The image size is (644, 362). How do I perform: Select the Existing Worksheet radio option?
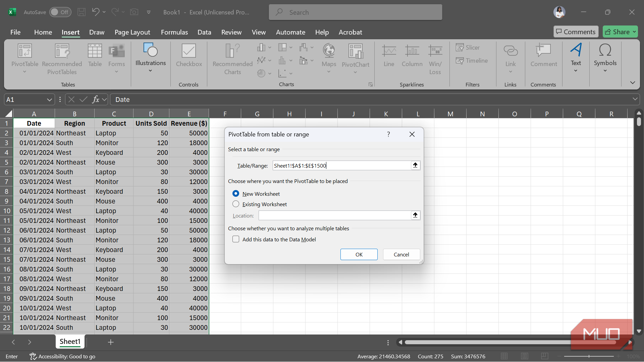pyautogui.click(x=236, y=204)
